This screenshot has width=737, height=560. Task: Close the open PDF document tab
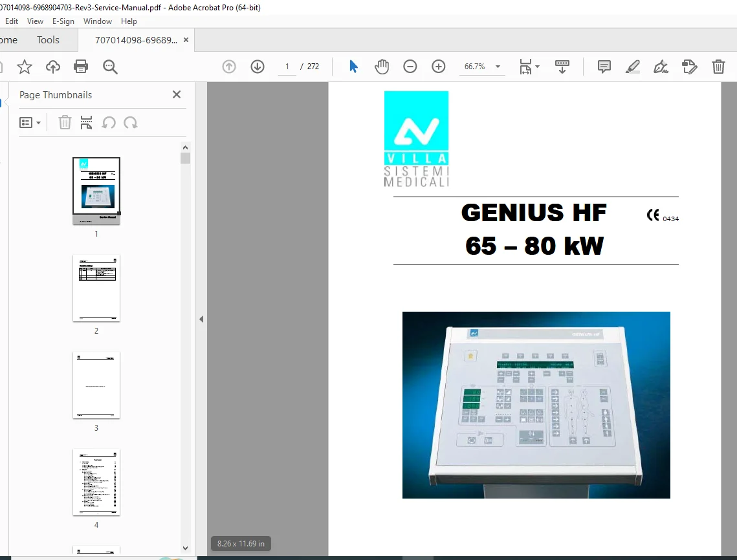pos(186,40)
